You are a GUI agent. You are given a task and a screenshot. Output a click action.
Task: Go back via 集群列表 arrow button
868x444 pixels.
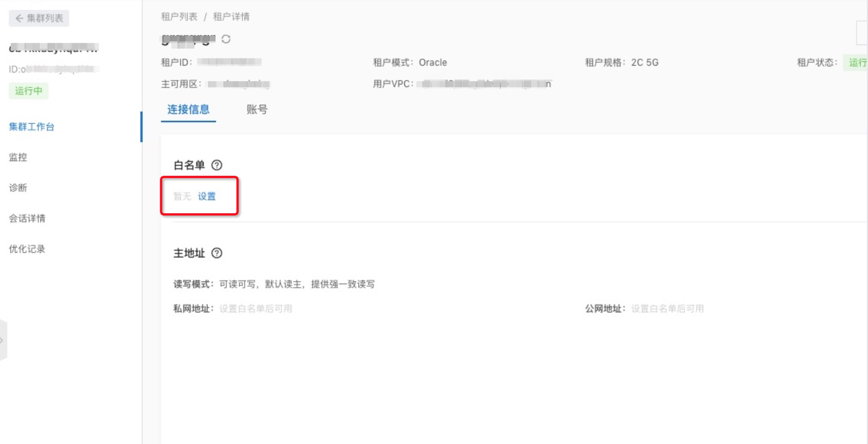pyautogui.click(x=39, y=18)
